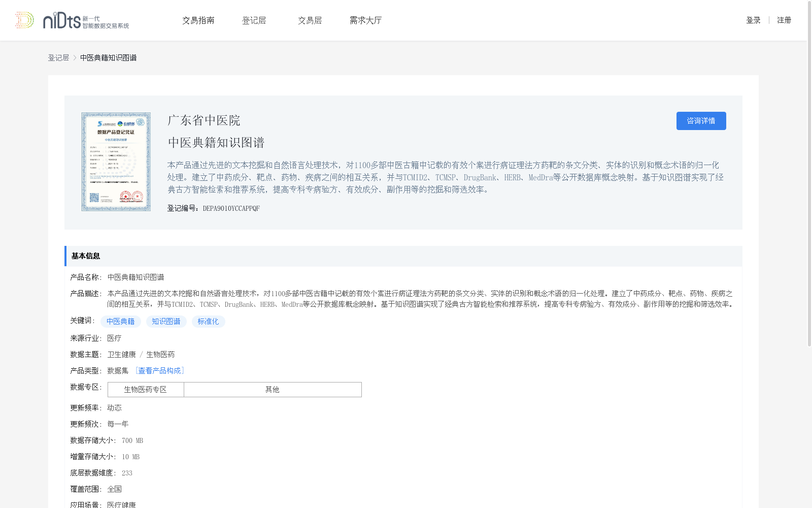
Task: Go back to 登记层 breadcrumb
Action: tap(59, 58)
